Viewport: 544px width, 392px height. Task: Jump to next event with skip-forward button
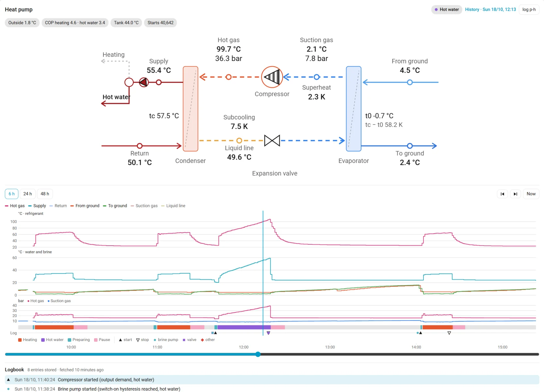click(x=515, y=194)
